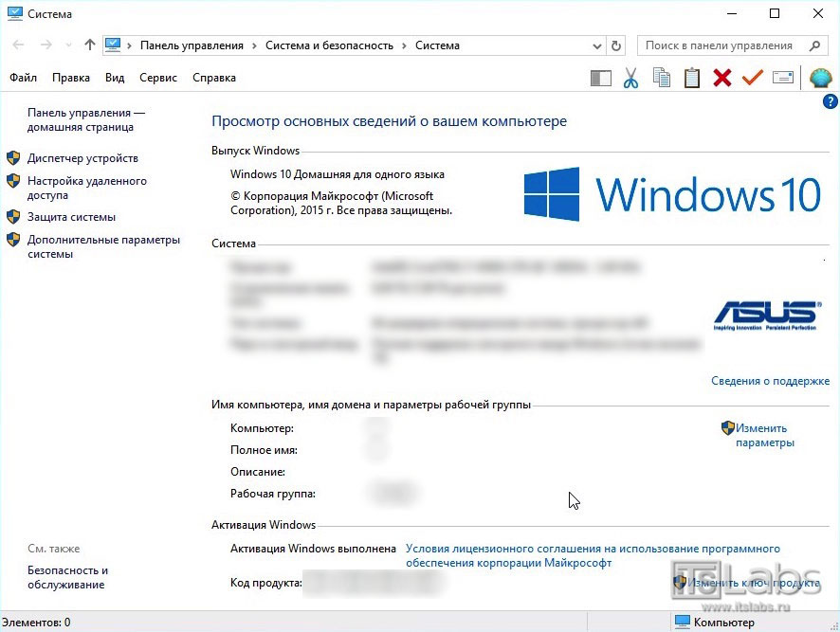
Task: Click the shield icon beside Диспетчер устройств
Action: (13, 158)
